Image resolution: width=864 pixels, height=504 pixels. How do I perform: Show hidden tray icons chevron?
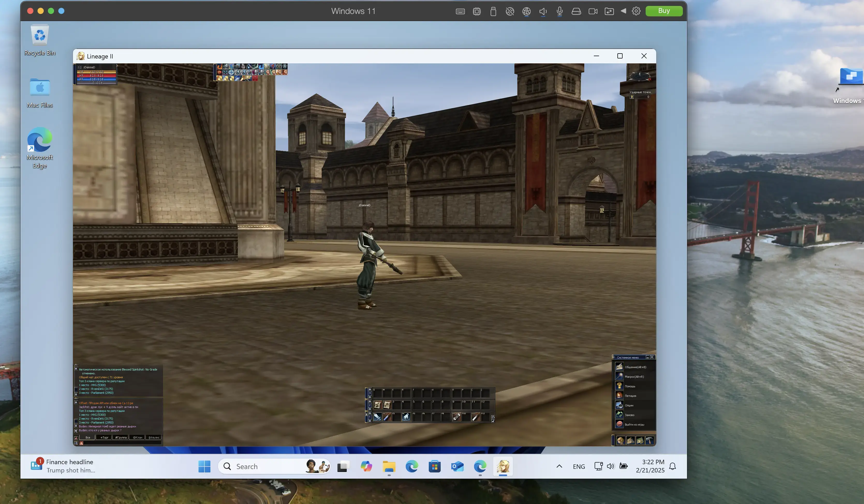click(x=559, y=466)
